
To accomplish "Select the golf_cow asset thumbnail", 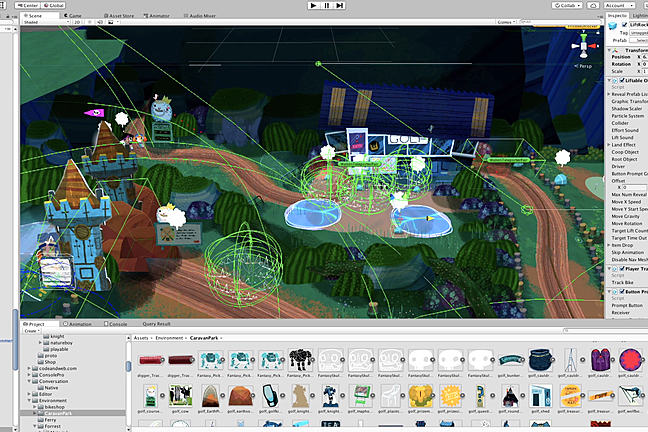I will (180, 396).
